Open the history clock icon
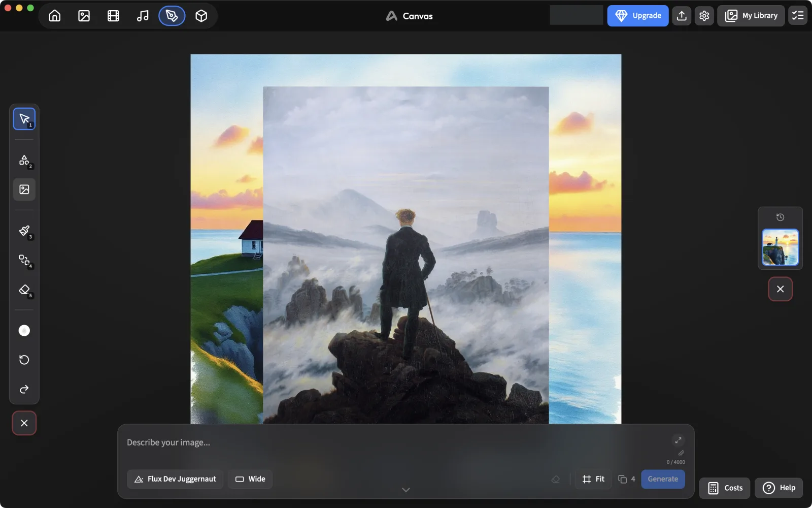 [x=781, y=217]
